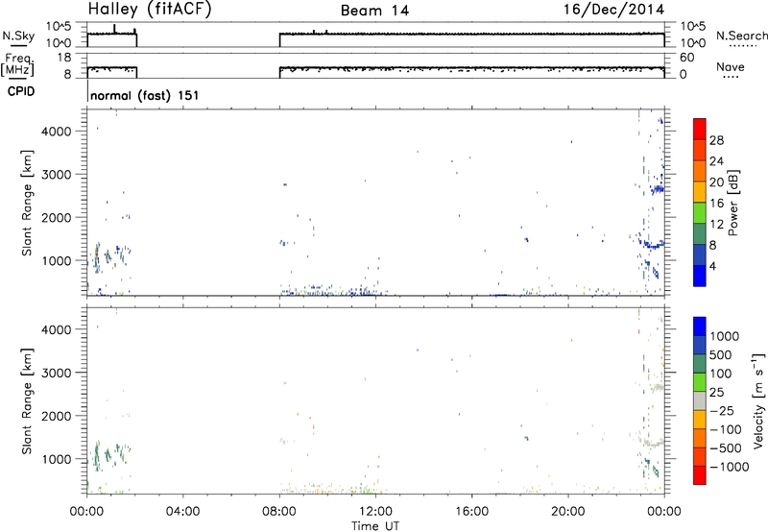Click the '28' label on Power colorbar
This screenshot has width=768, height=532.
716,140
